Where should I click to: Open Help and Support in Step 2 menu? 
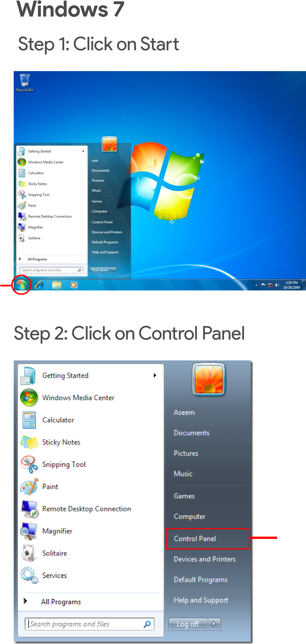[201, 600]
